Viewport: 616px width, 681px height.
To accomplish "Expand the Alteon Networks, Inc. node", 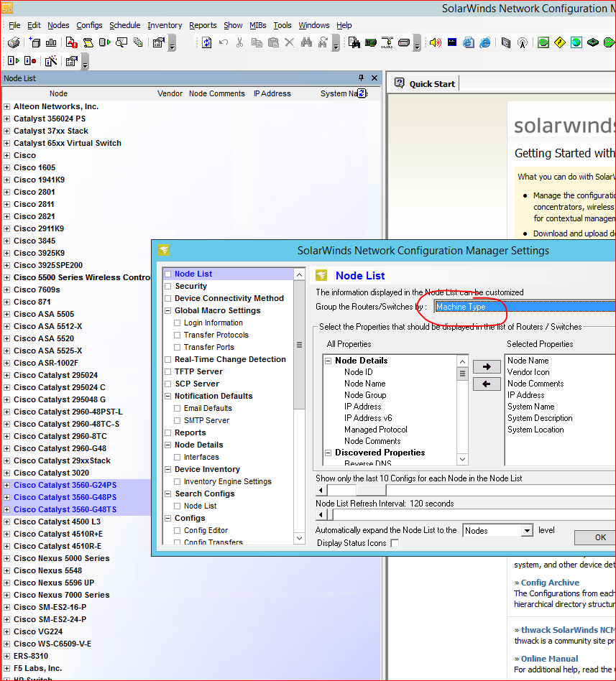I will [x=7, y=106].
